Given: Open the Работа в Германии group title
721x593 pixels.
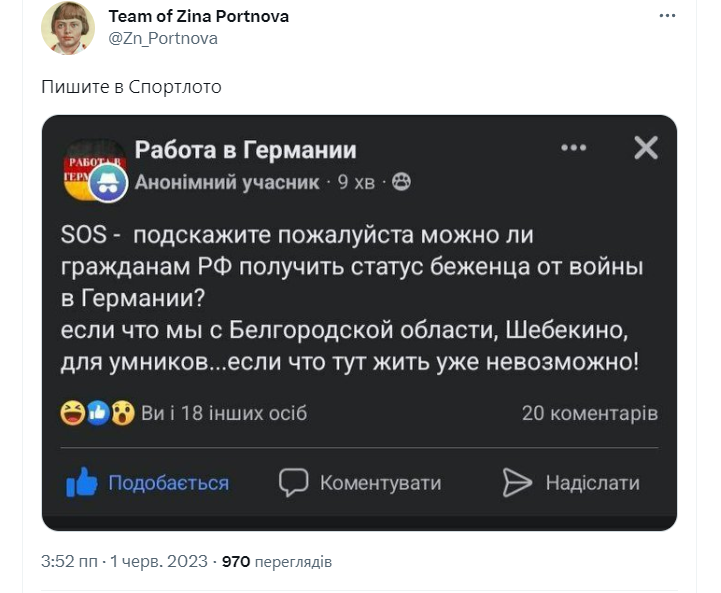Looking at the screenshot, I should pyautogui.click(x=246, y=150).
